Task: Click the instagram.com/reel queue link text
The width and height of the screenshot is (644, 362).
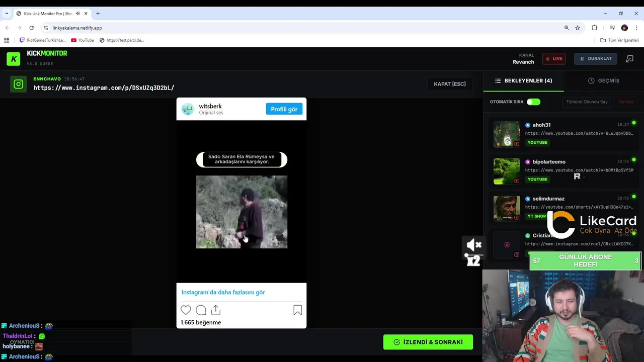Action: 579,244
